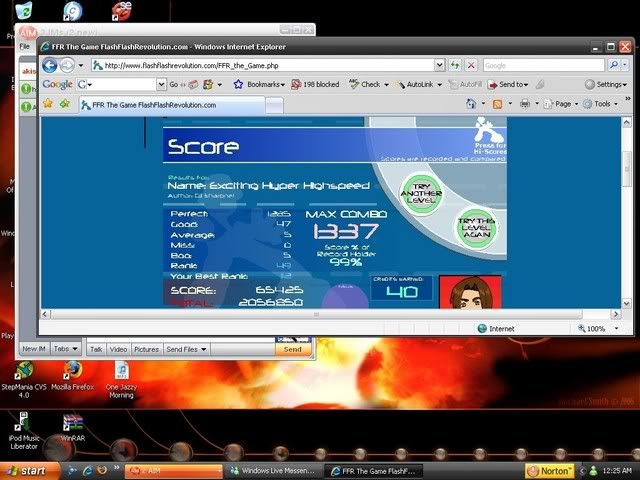This screenshot has height=480, width=640.
Task: Open StepMania CVS 4.0 desktop icon
Action: pos(19,372)
